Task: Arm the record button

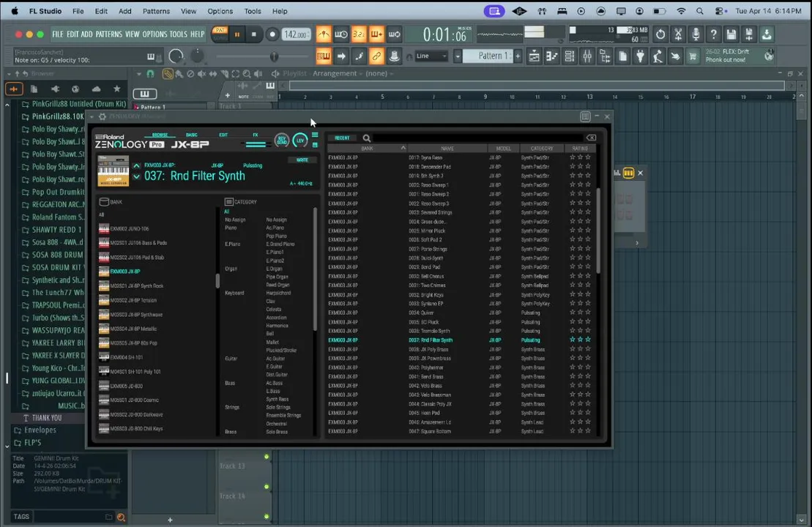Action: [272, 34]
